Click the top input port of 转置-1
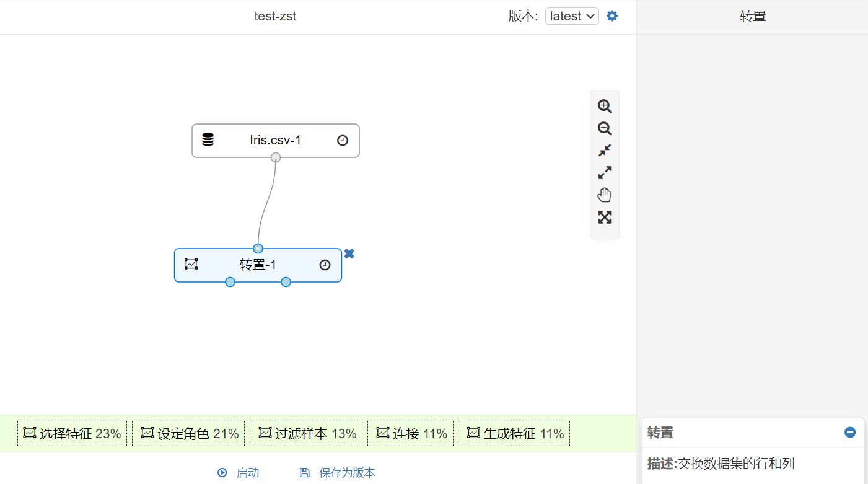 pos(258,249)
